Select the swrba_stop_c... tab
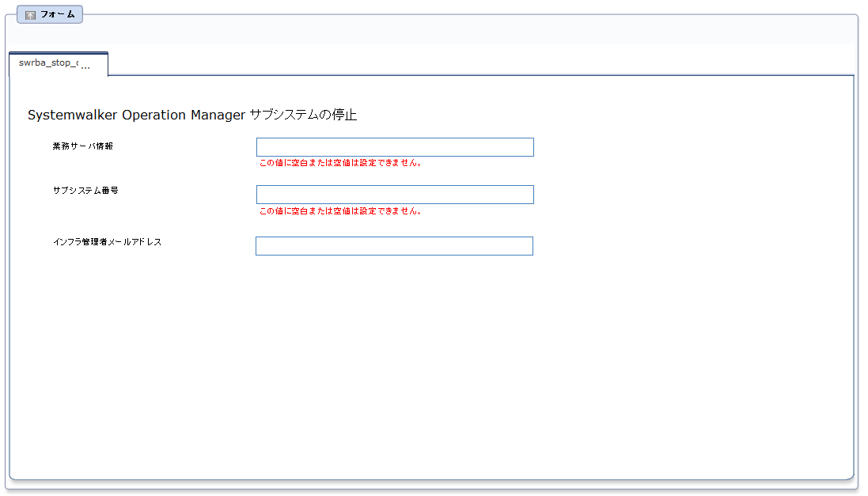Screen dimensions: 868x496 (58, 64)
